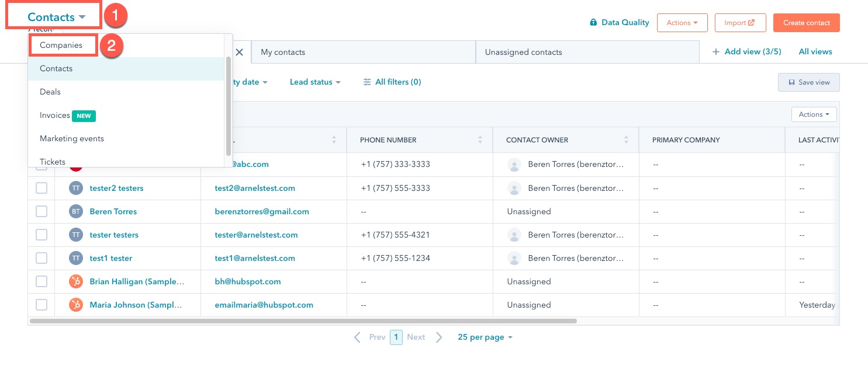Expand the Lead status filter dropdown

click(x=314, y=82)
